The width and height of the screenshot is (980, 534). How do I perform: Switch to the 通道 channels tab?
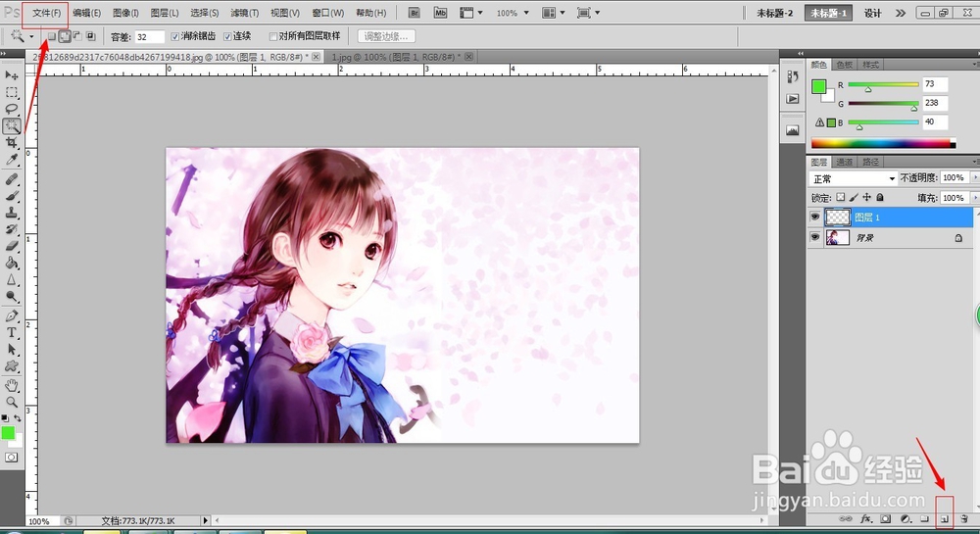(845, 162)
